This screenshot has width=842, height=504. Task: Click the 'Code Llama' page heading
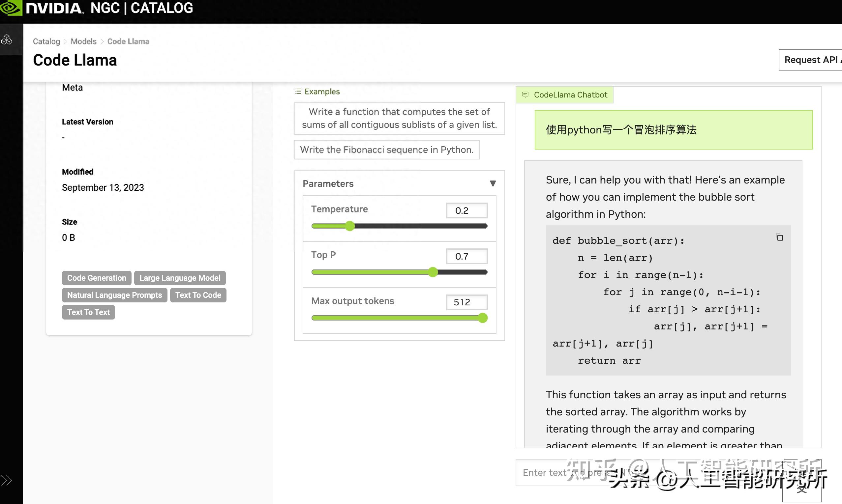pyautogui.click(x=75, y=60)
